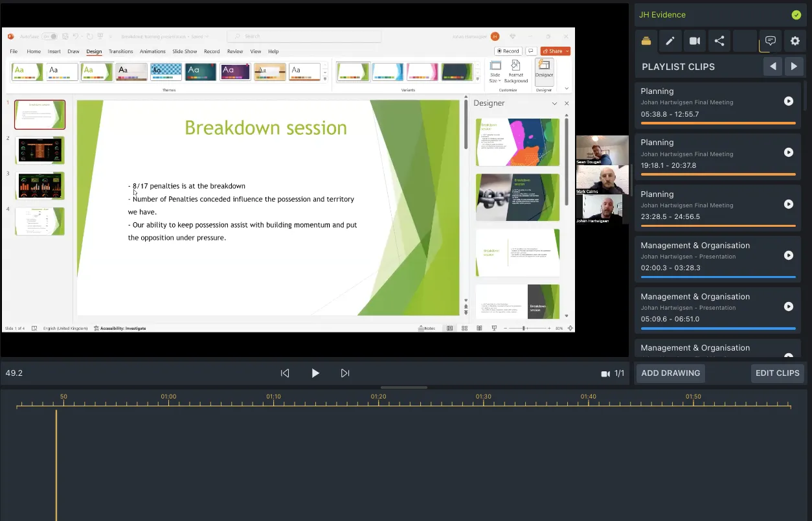Expand the Designer pane options chevron

pyautogui.click(x=554, y=104)
